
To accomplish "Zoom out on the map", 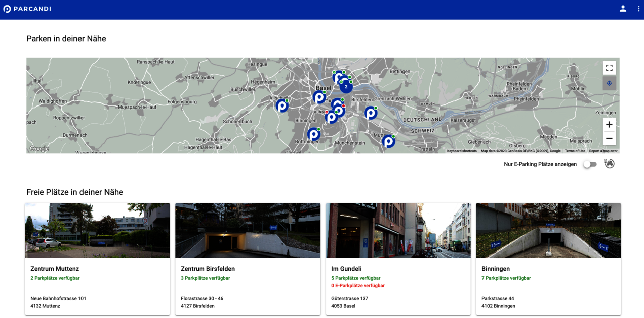I will [609, 138].
